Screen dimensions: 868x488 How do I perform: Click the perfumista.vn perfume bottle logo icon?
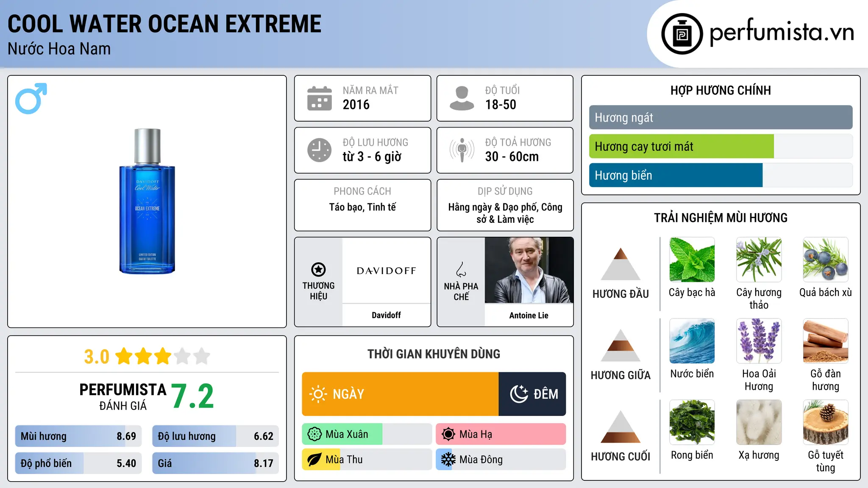[682, 34]
